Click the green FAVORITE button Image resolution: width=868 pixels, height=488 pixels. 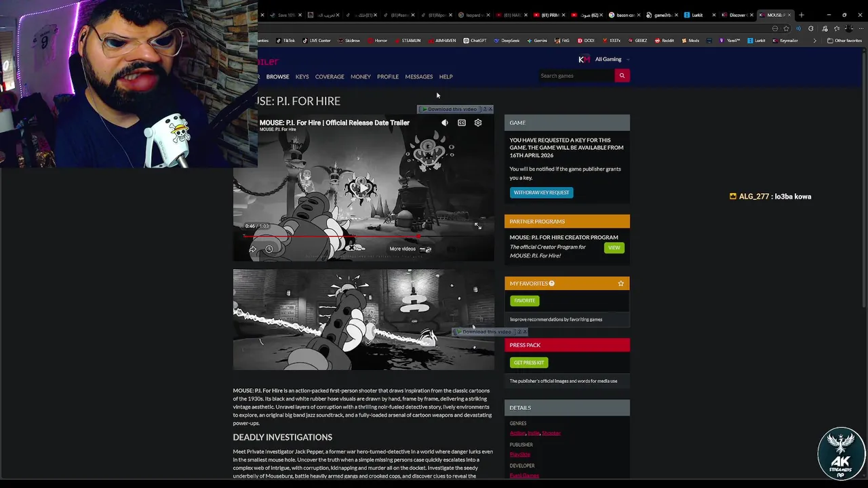[524, 300]
